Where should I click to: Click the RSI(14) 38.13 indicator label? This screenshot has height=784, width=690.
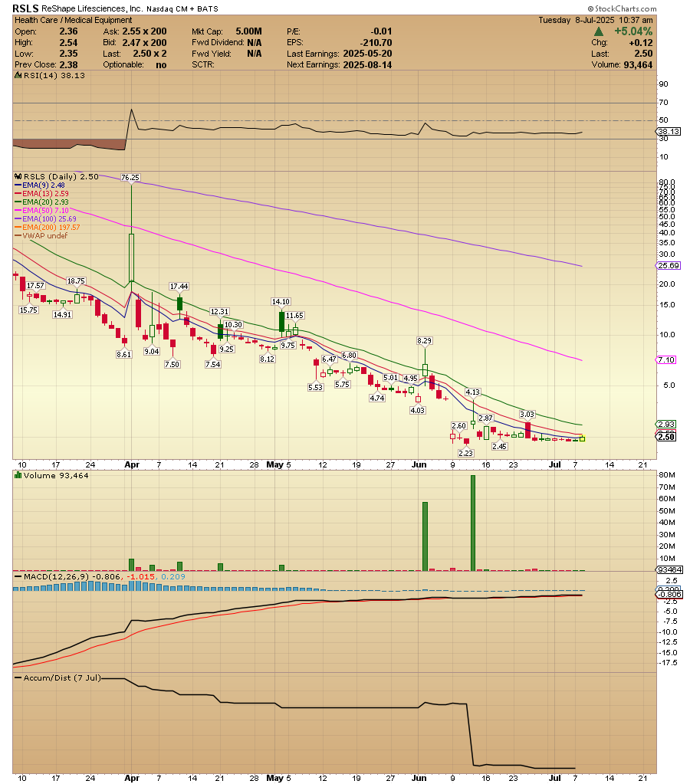54,76
